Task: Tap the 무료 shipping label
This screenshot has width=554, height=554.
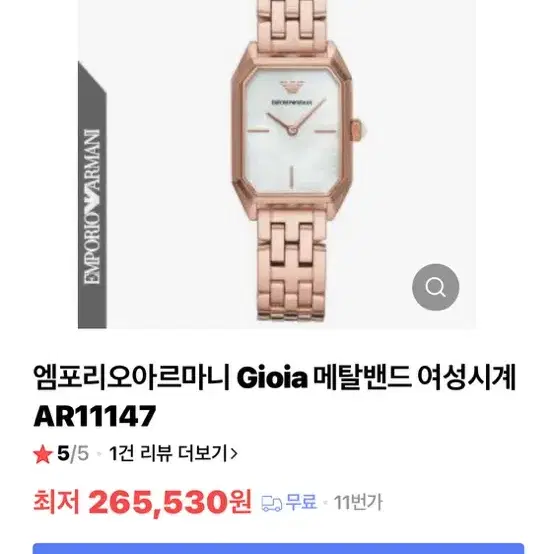Action: (301, 502)
